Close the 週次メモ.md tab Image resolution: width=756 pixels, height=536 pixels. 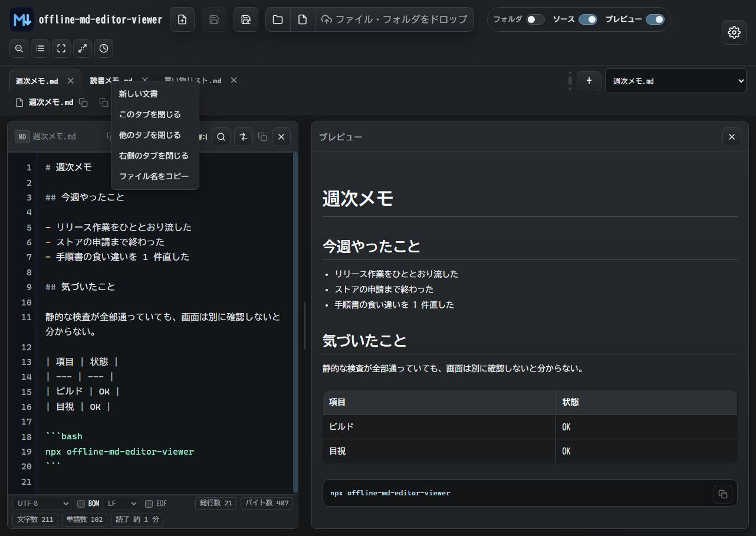[71, 81]
